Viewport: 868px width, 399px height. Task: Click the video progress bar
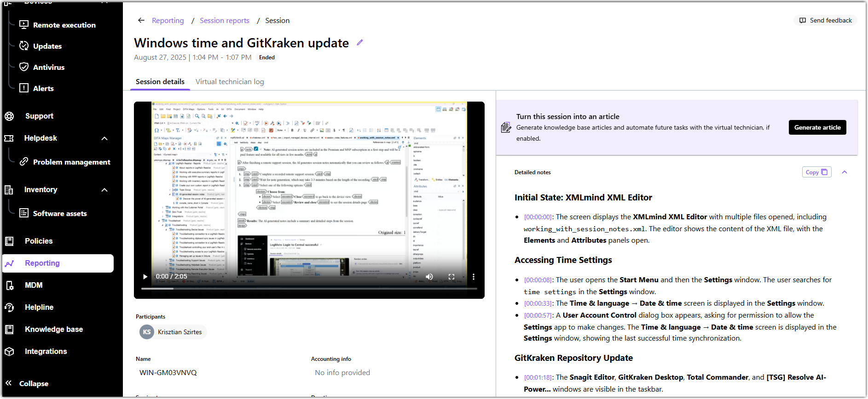(309, 289)
